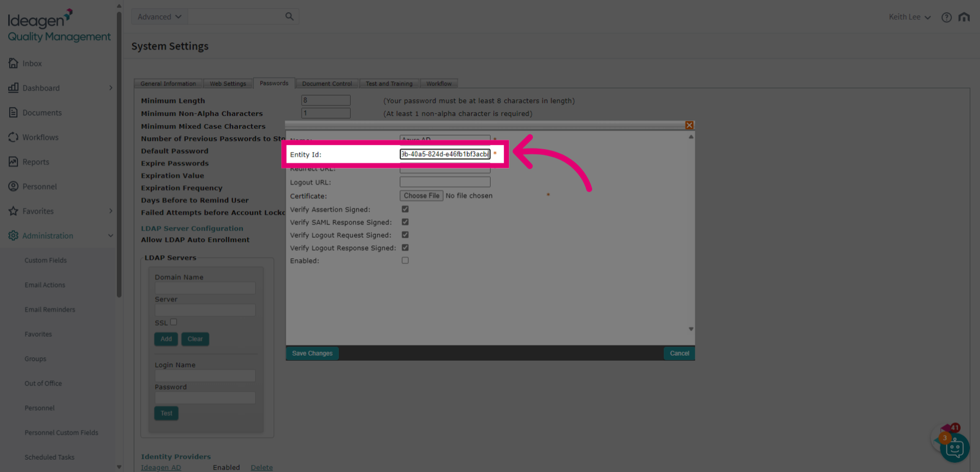This screenshot has height=472, width=980.
Task: Open Workflows sidebar icon
Action: pyautogui.click(x=13, y=137)
